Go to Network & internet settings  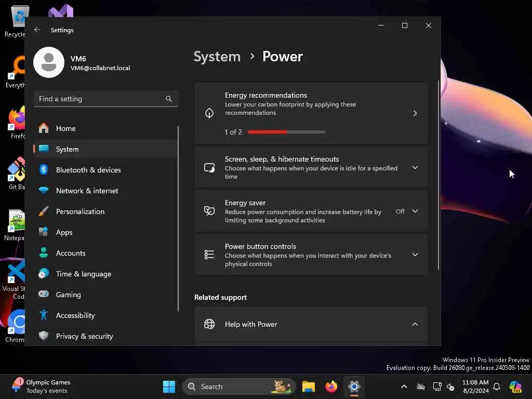(105, 191)
